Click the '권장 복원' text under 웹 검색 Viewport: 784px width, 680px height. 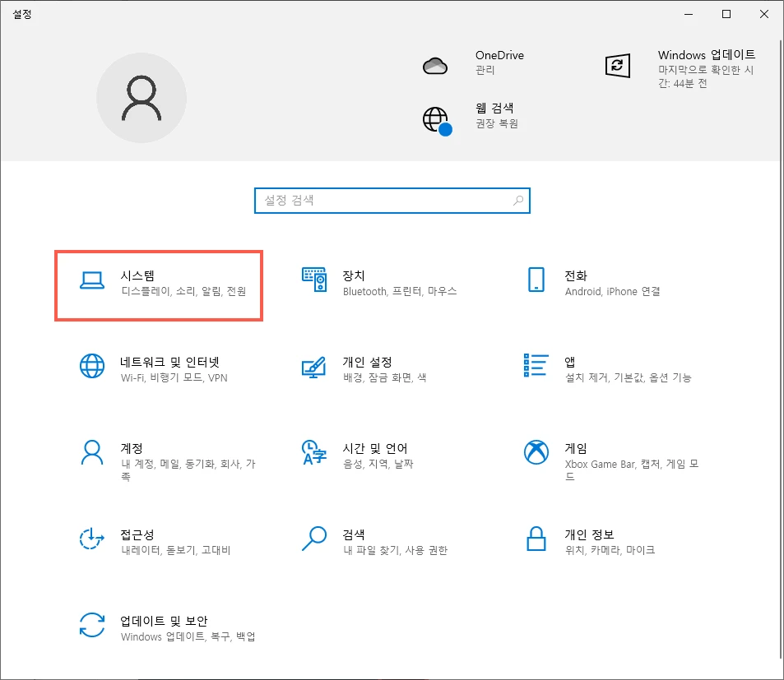(497, 123)
